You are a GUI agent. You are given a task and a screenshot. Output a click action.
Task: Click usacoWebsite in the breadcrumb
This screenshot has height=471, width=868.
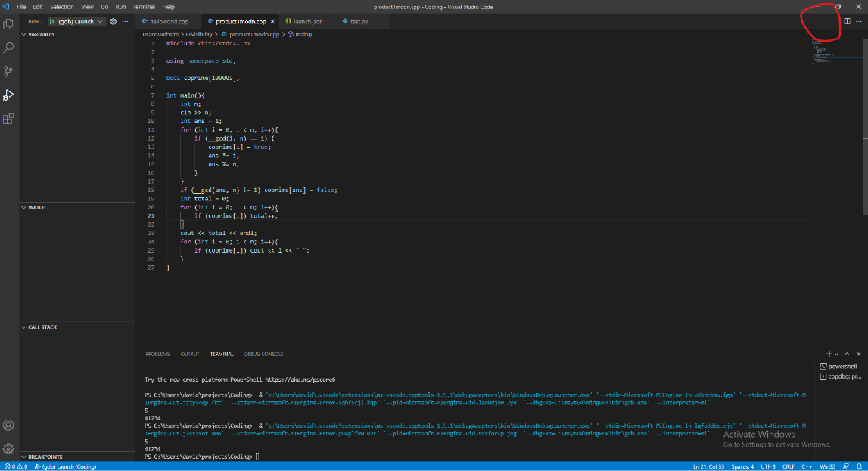click(x=160, y=34)
